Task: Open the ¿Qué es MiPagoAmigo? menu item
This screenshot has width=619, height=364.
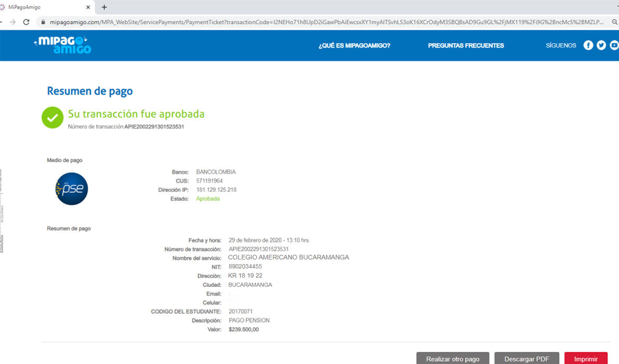Action: point(354,46)
